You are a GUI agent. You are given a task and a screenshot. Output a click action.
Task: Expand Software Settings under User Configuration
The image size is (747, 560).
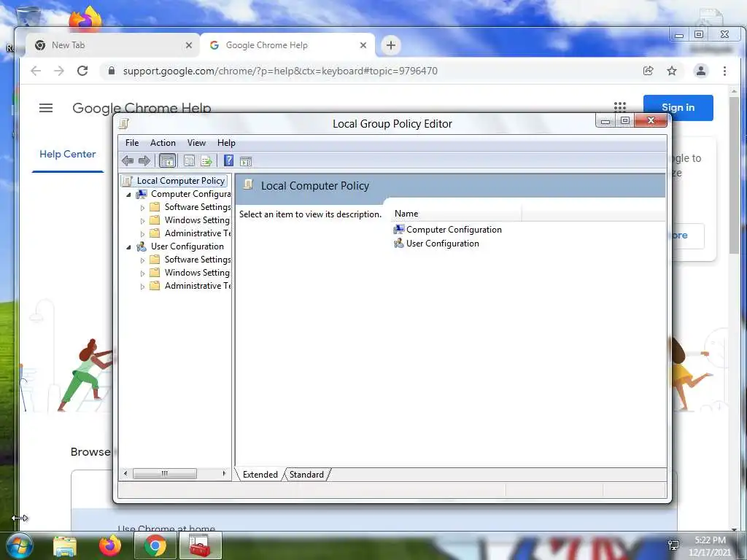(142, 260)
